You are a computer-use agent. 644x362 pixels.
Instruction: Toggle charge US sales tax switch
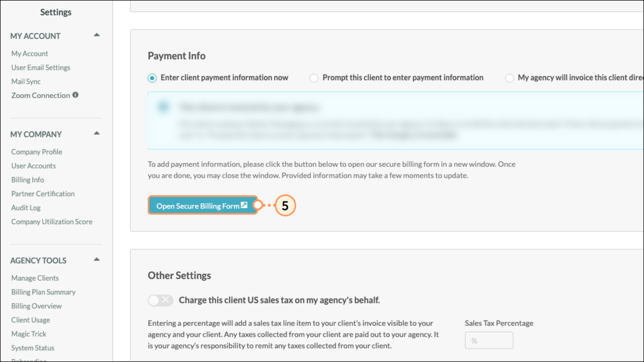tap(160, 300)
